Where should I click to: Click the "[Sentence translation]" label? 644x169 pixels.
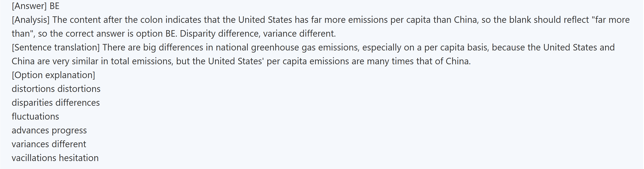click(56, 47)
